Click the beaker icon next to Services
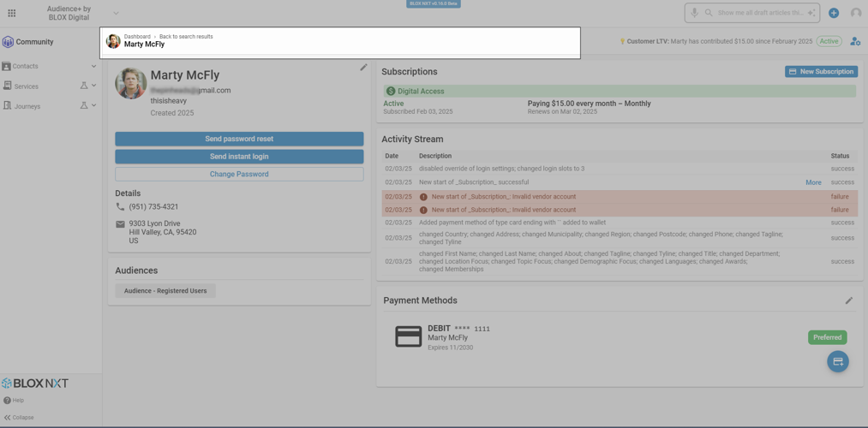This screenshot has height=428, width=868. [x=84, y=86]
